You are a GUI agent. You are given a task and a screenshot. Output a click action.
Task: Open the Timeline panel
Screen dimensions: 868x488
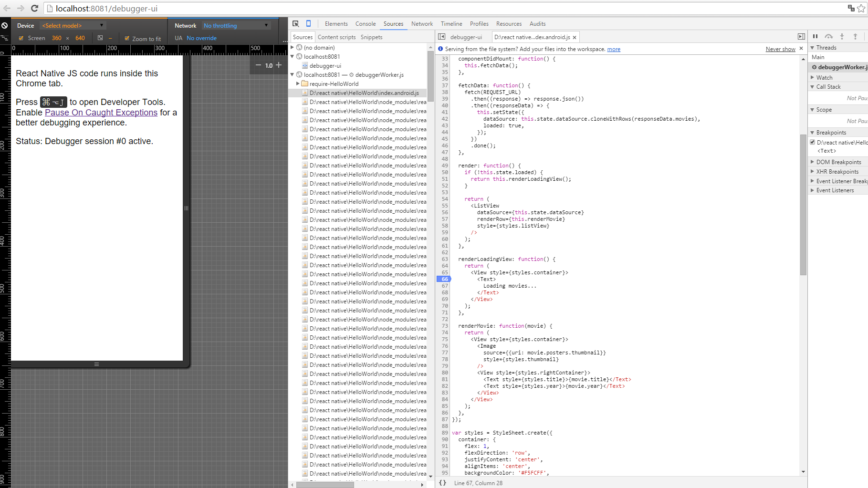[x=451, y=24]
